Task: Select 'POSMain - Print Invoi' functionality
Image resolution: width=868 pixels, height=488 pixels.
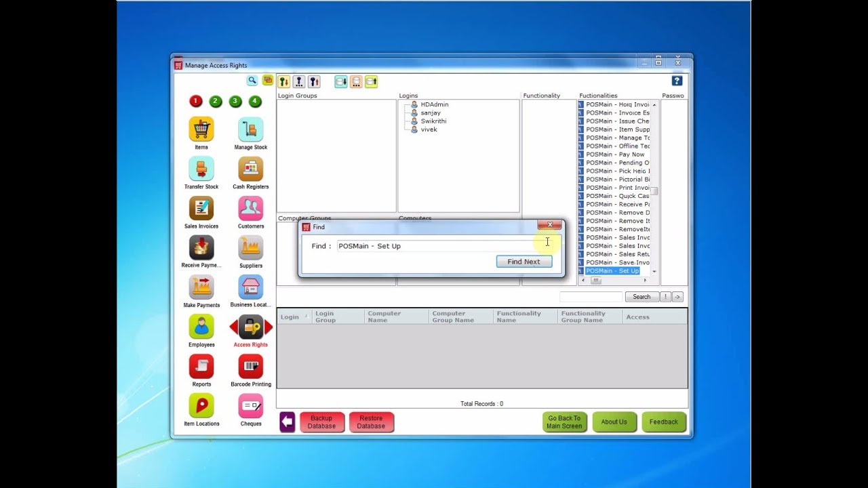Action: pos(617,188)
